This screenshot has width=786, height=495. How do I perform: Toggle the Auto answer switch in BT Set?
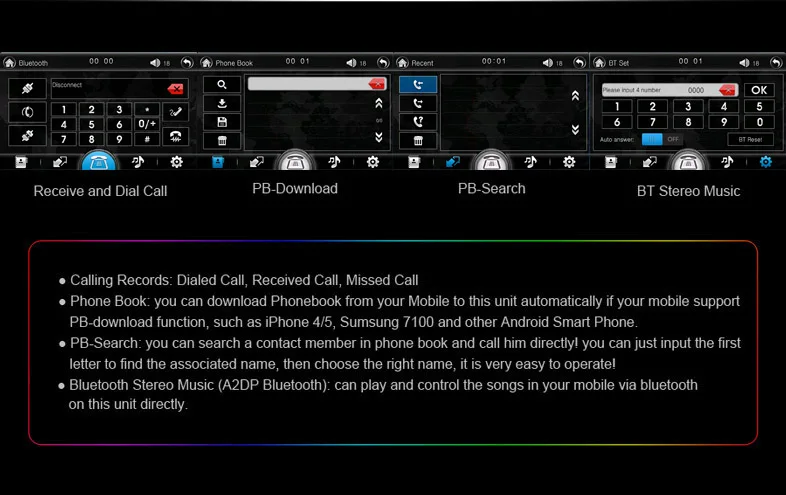coord(661,139)
